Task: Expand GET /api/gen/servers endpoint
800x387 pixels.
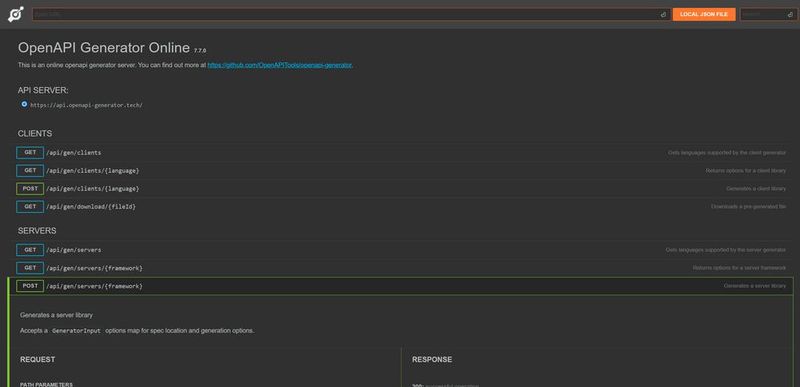Action: 401,250
